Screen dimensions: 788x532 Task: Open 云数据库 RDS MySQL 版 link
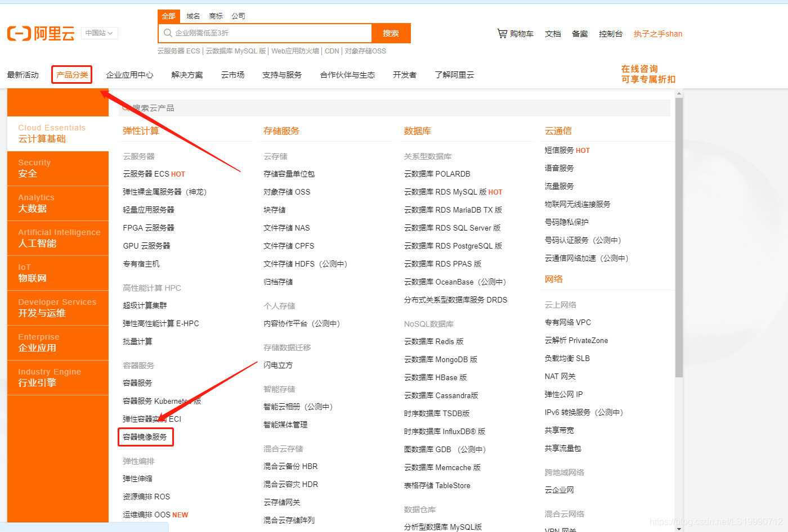pyautogui.click(x=445, y=192)
